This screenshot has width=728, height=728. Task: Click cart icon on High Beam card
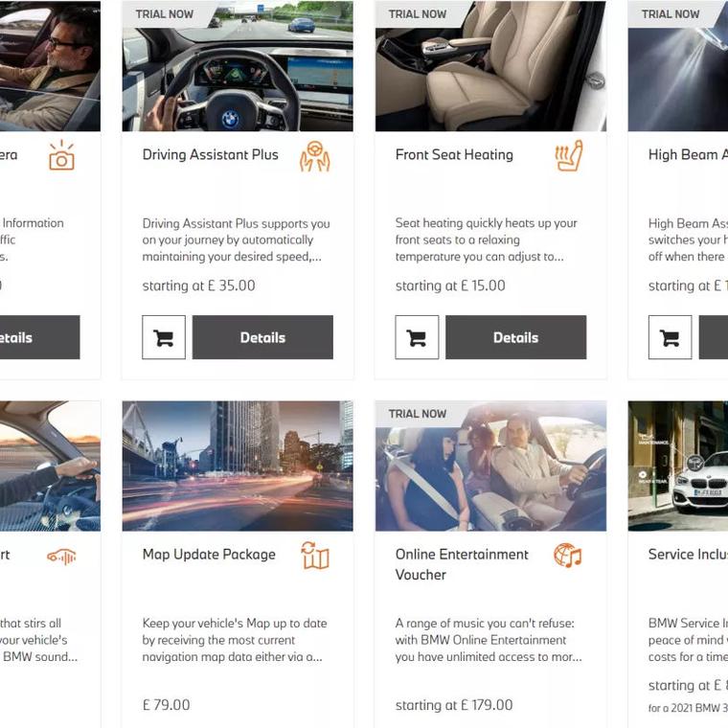pos(670,337)
